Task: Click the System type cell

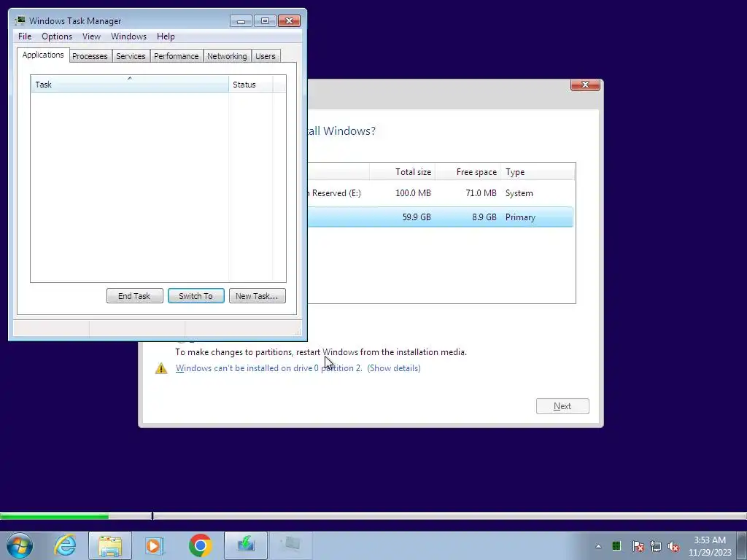Action: point(519,192)
